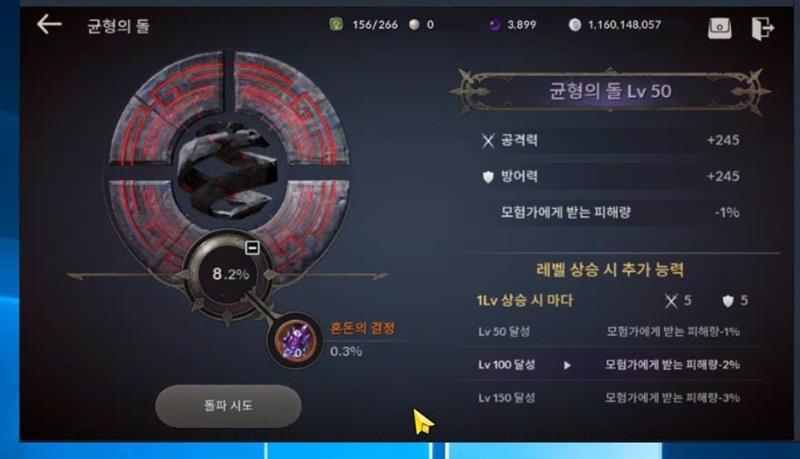The image size is (800, 459).
Task: Click the 돌파 시도 button
Action: [x=228, y=406]
